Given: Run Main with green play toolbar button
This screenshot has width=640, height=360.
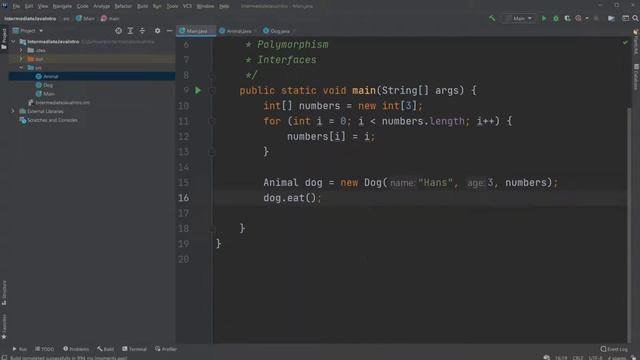Looking at the screenshot, I should [x=544, y=18].
